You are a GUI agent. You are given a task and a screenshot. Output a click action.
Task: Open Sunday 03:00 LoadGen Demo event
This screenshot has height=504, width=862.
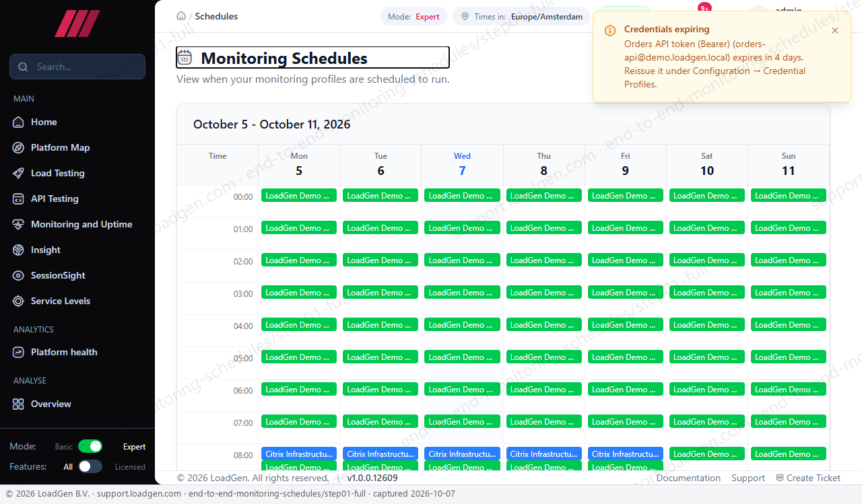789,292
